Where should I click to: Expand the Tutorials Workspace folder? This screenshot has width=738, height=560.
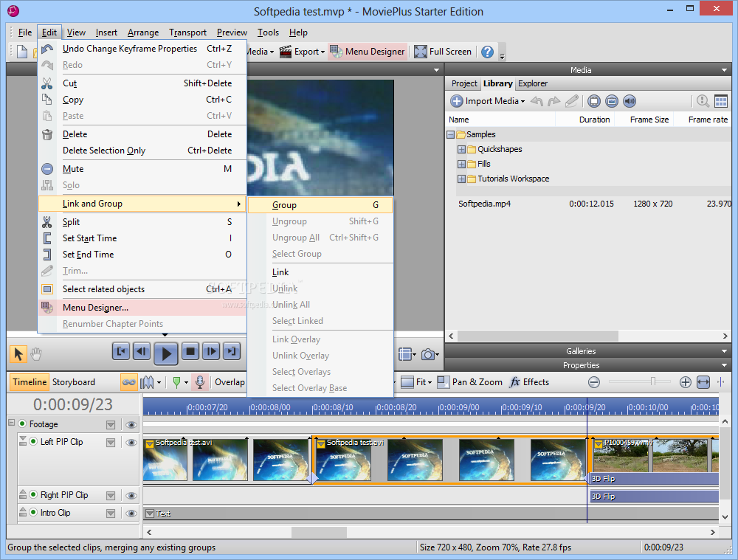462,179
